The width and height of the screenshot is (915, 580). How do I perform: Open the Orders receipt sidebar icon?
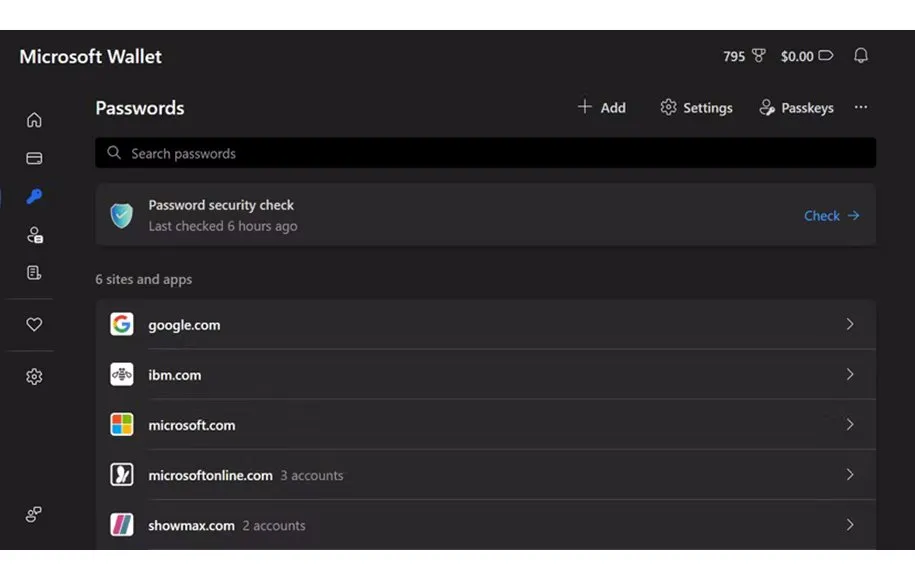pos(34,273)
